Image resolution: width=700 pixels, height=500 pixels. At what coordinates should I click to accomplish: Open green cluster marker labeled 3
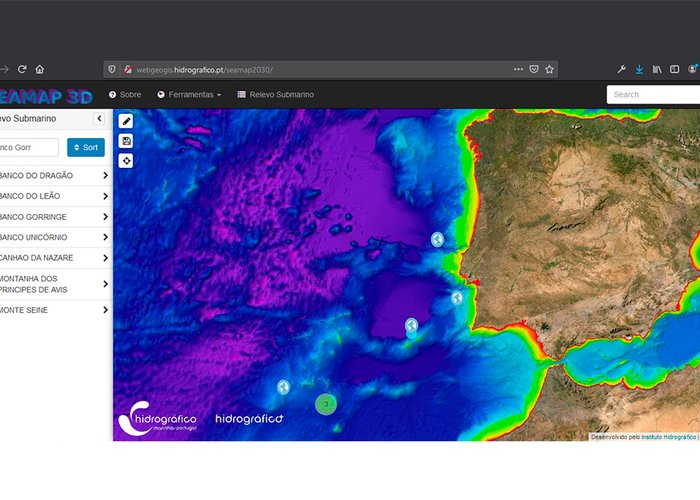pos(326,404)
